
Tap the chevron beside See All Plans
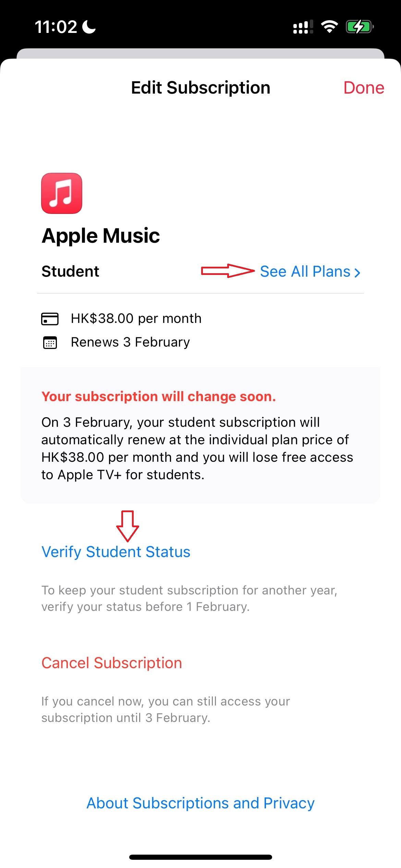[357, 273]
